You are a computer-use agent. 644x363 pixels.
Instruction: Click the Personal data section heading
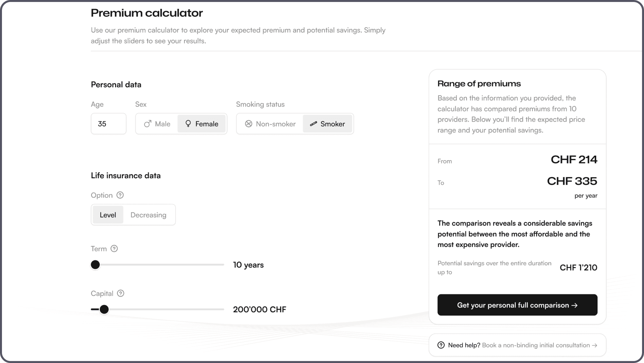pyautogui.click(x=116, y=85)
